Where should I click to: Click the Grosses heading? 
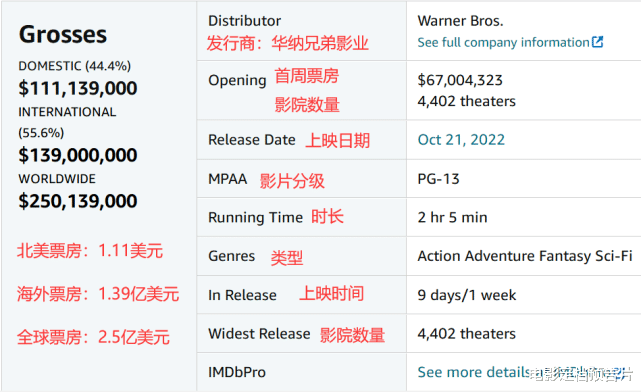tap(63, 34)
